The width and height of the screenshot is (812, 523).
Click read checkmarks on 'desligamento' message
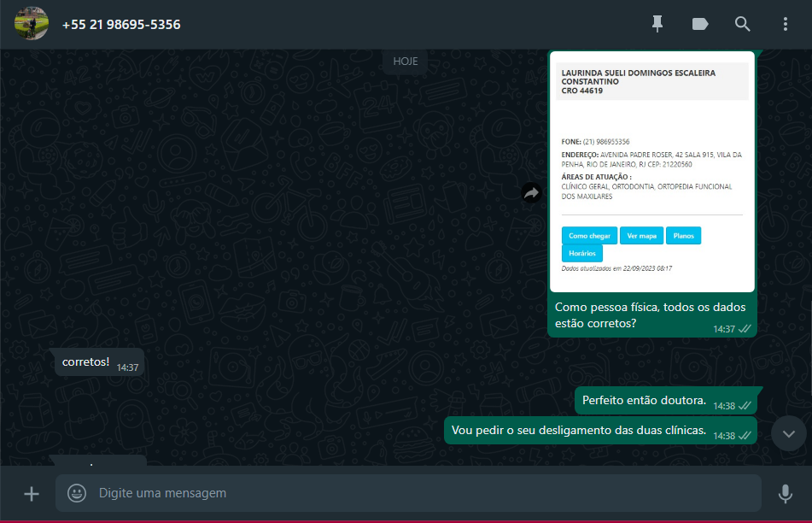coord(745,436)
